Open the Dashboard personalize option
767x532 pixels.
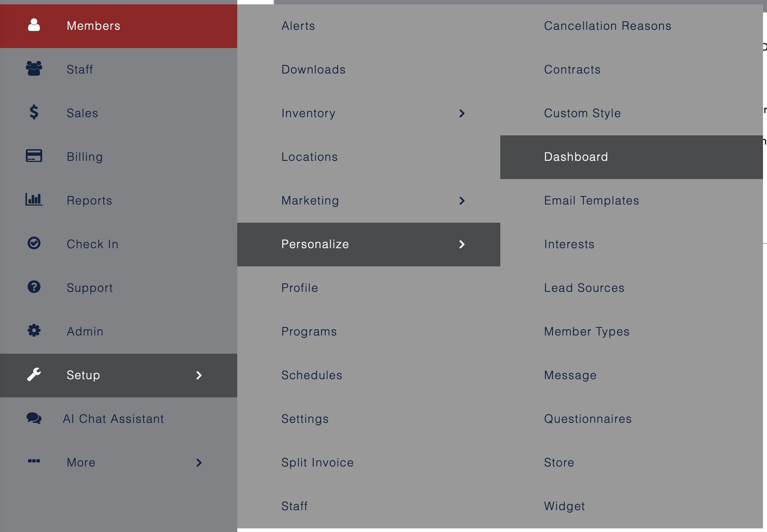click(576, 157)
